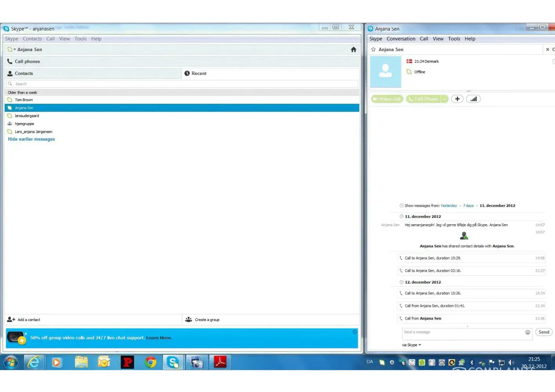Select contact Tom Brown
Image resolution: width=555 pixels, height=392 pixels.
pos(182,100)
